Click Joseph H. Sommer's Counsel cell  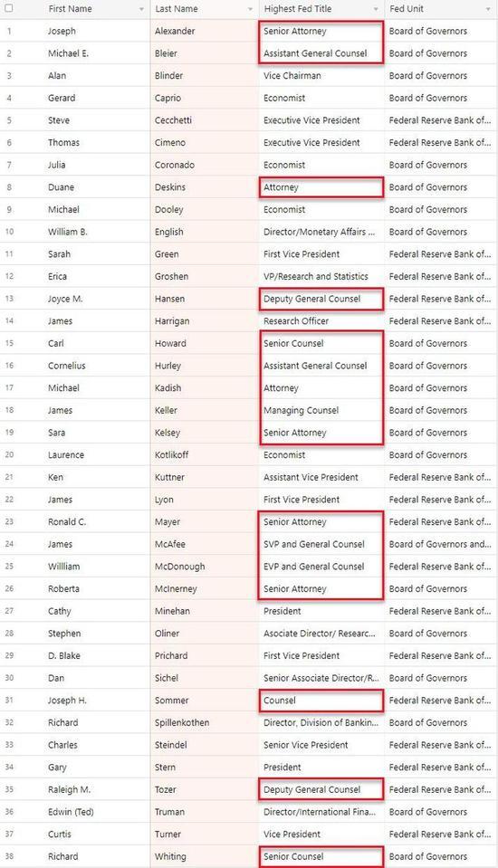[321, 701]
